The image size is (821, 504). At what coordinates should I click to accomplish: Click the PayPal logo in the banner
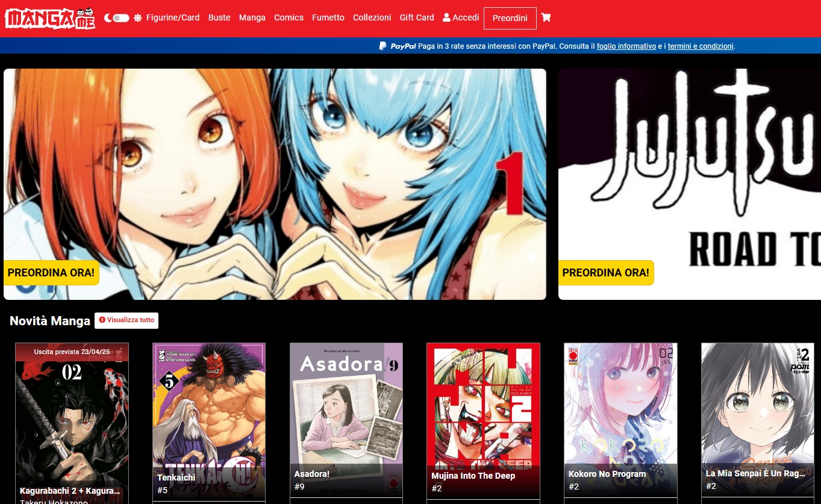tap(398, 46)
